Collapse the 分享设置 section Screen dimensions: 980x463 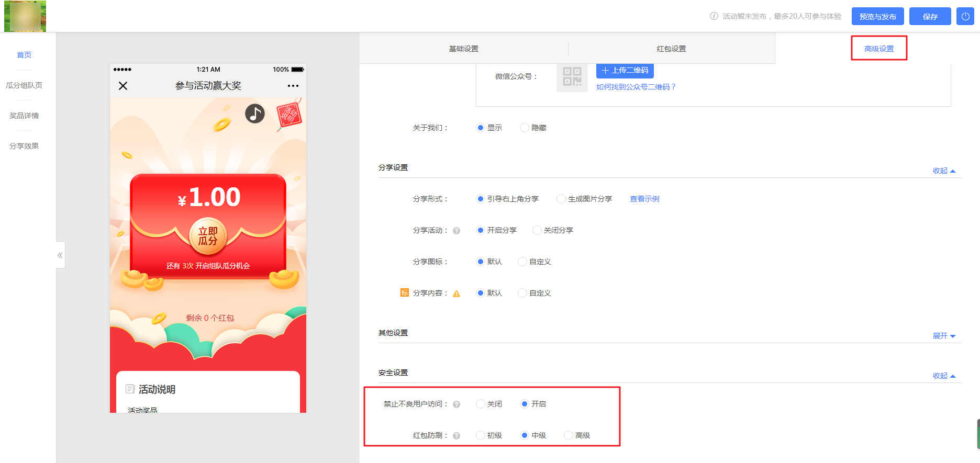coord(944,171)
